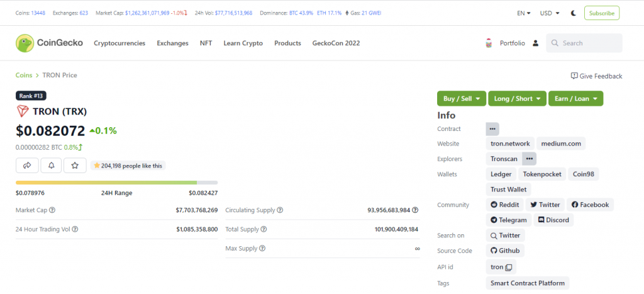Visit medium.com website link
The width and height of the screenshot is (644, 294).
pos(561,144)
